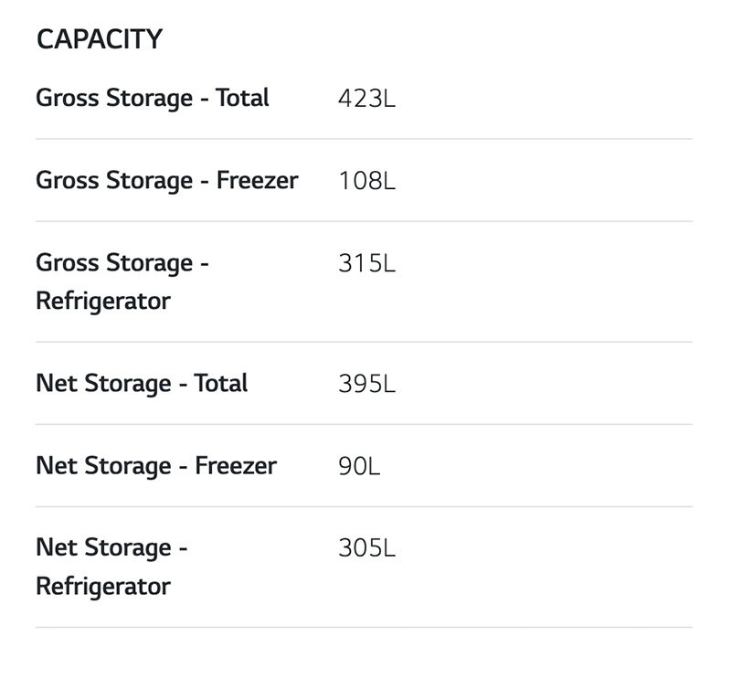Click the 108L gross freezer value

(366, 180)
